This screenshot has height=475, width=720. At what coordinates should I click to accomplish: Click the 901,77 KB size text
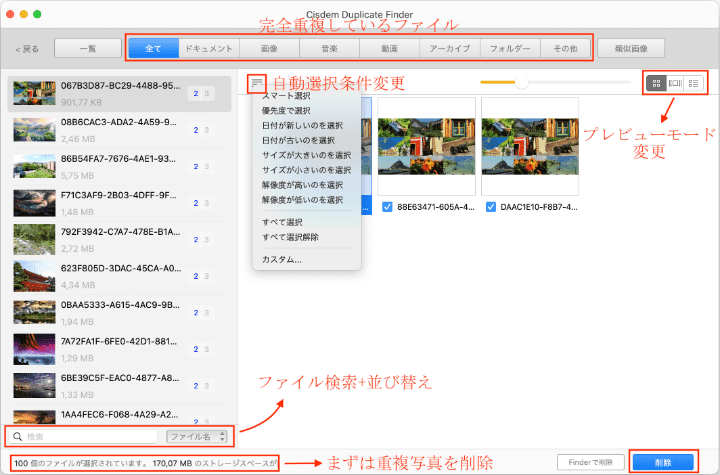click(81, 102)
